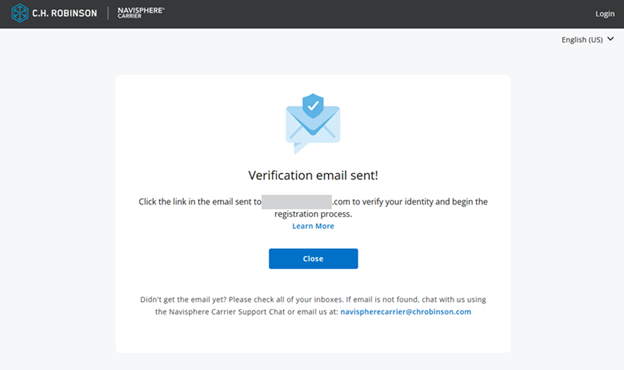
Task: Click the text "Click the link in the email sent to"
Action: pos(200,202)
